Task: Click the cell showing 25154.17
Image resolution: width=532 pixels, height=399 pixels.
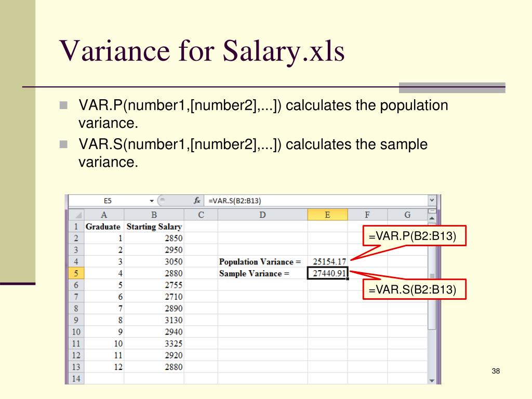Action: [x=327, y=262]
